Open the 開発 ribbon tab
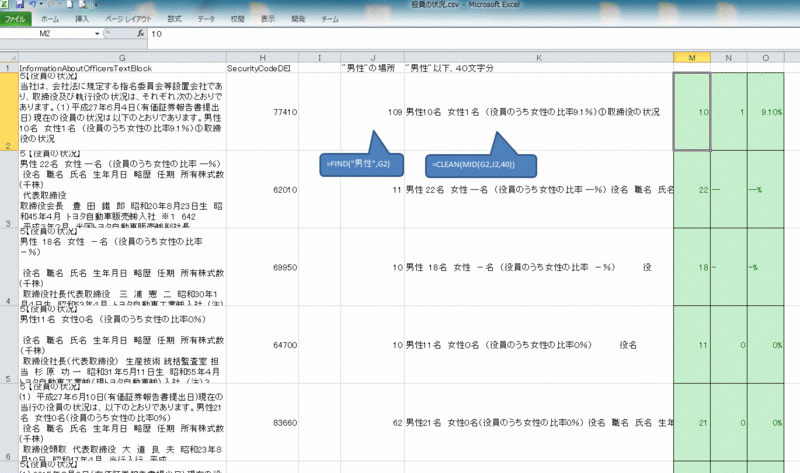Screen dimensions: 800x473 click(298, 19)
